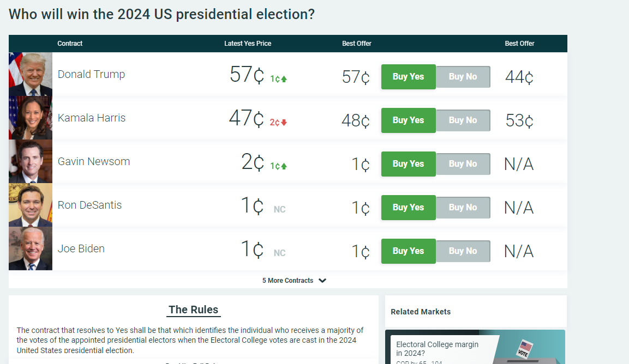Expand the 5 More Contracts chevron
The height and width of the screenshot is (364, 629).
tap(322, 281)
